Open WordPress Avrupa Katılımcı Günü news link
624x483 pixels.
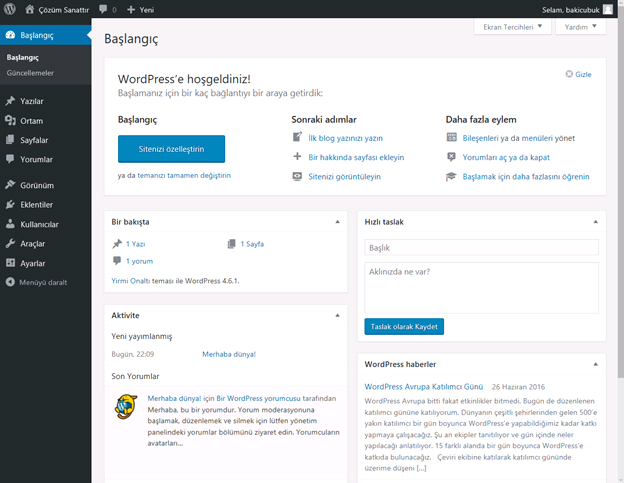[x=424, y=386]
